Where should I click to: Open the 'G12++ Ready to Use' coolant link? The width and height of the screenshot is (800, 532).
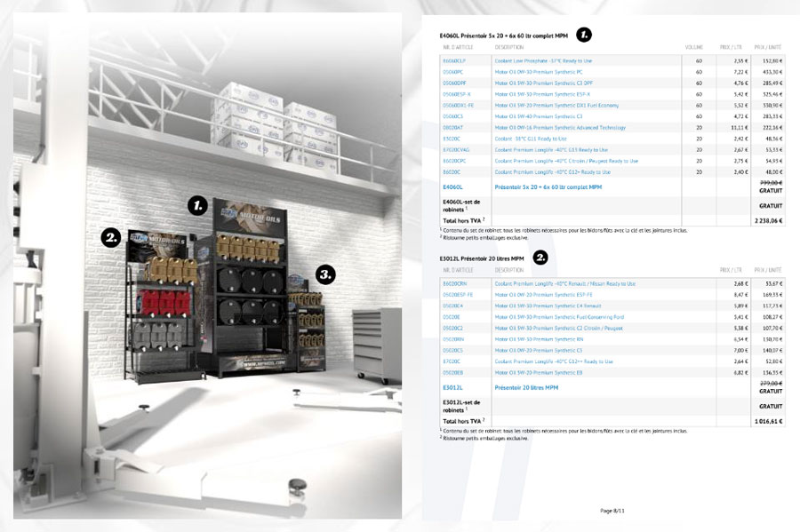coord(554,361)
